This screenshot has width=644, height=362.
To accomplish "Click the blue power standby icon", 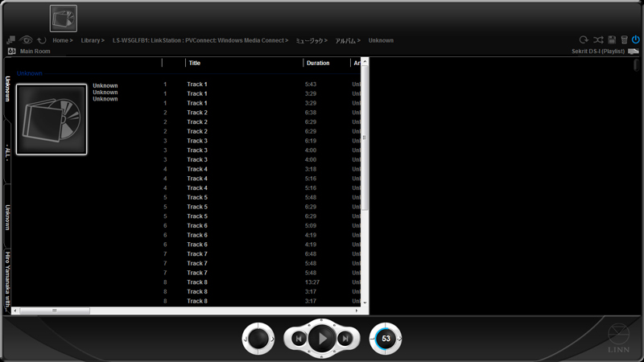I will (x=636, y=39).
